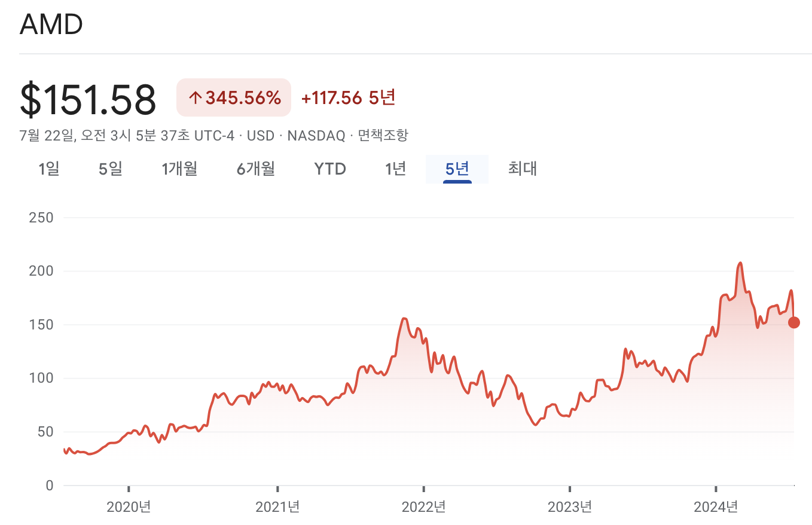812x525 pixels.
Task: Click the $151.58 price display
Action: [87, 98]
